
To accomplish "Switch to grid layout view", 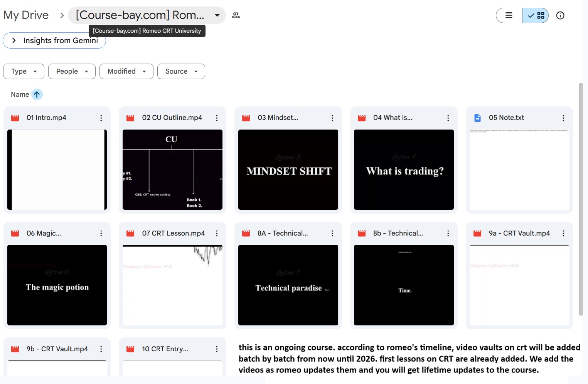I will (x=536, y=15).
